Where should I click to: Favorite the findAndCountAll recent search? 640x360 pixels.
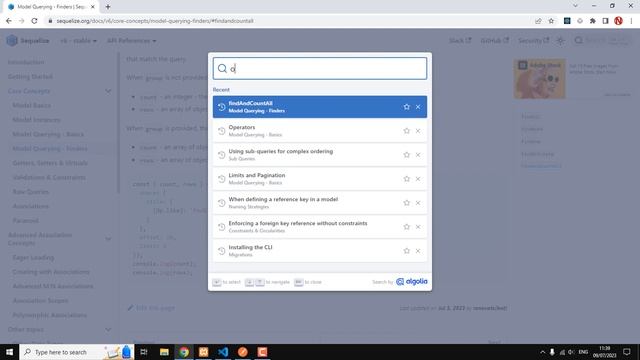[x=407, y=107]
